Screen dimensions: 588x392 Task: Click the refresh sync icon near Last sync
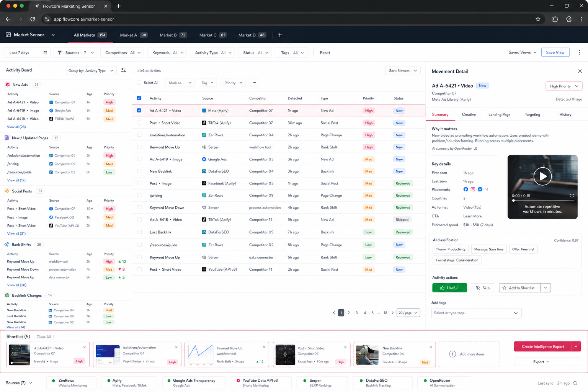click(x=575, y=383)
